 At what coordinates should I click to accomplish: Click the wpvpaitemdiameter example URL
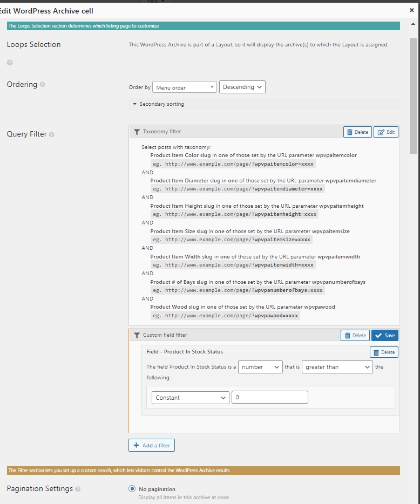coord(238,189)
